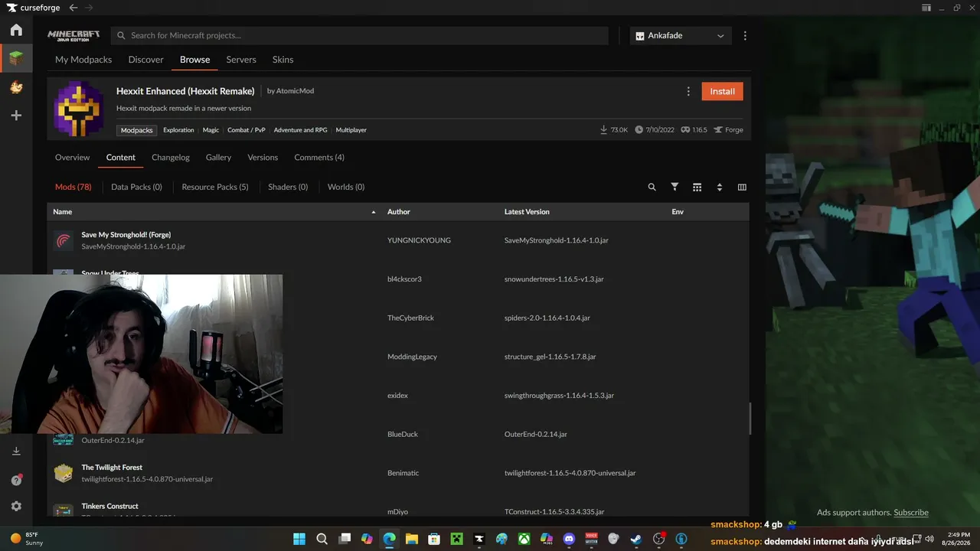Open more options next to Ankafade profile
Image resolution: width=980 pixels, height=551 pixels.
click(745, 36)
